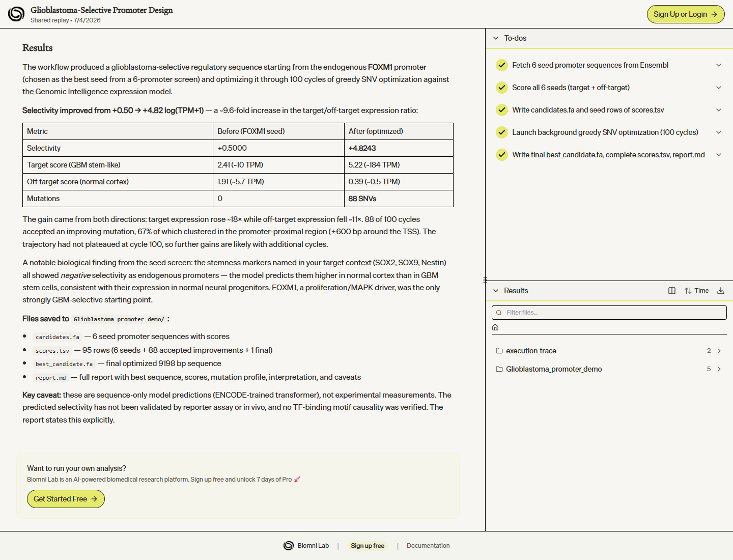Toggle the check for Fetch 6 seed promoter sequences

point(502,65)
